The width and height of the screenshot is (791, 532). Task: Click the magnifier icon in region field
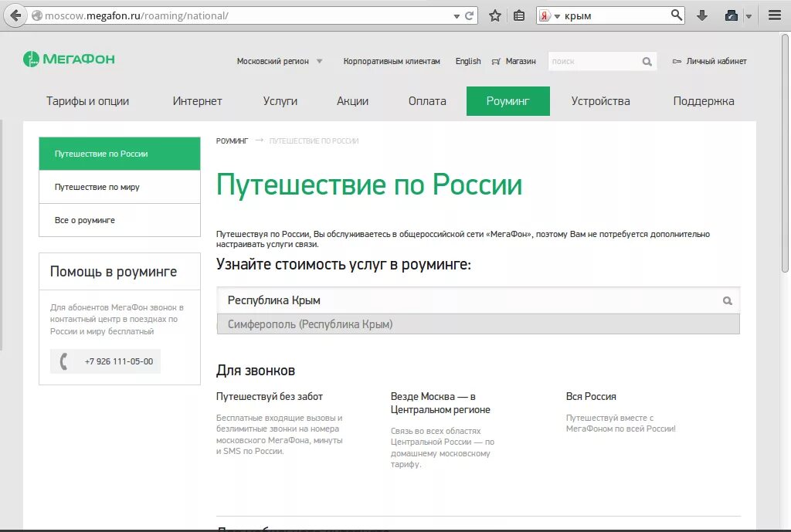(728, 300)
